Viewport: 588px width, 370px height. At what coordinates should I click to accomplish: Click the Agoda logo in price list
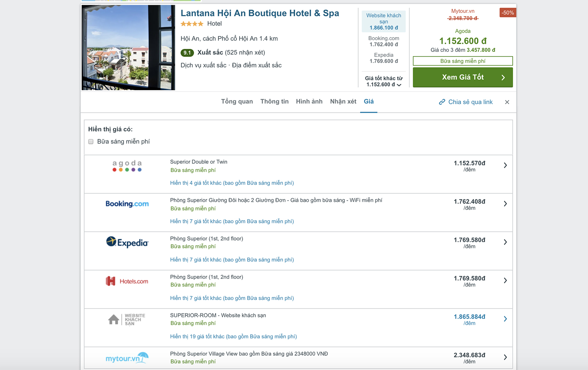point(127,166)
